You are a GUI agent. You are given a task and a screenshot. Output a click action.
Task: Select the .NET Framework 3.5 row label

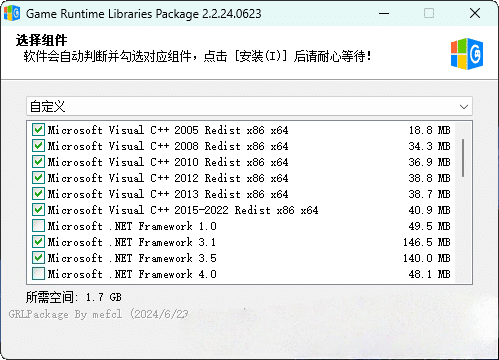132,258
